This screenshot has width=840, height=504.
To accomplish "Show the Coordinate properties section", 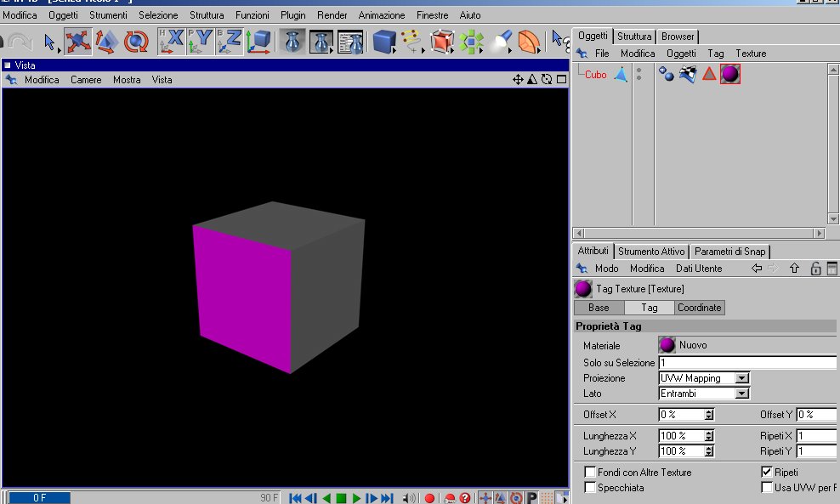I will click(700, 308).
